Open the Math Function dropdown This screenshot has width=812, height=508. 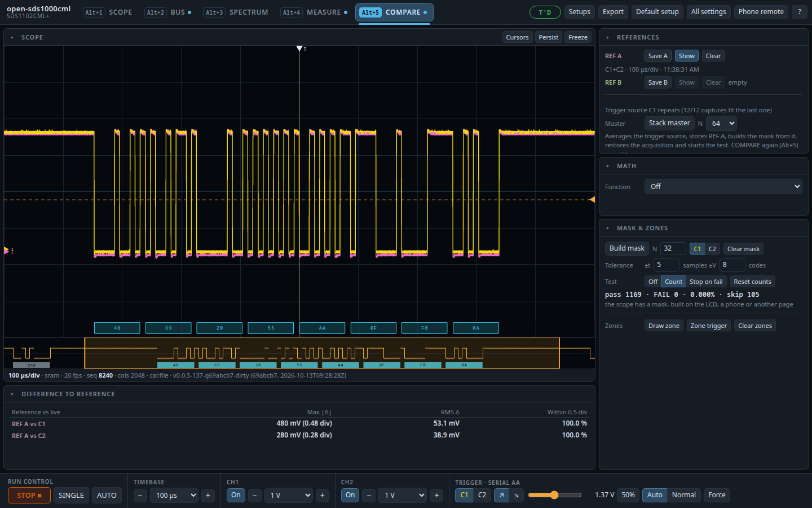point(723,187)
